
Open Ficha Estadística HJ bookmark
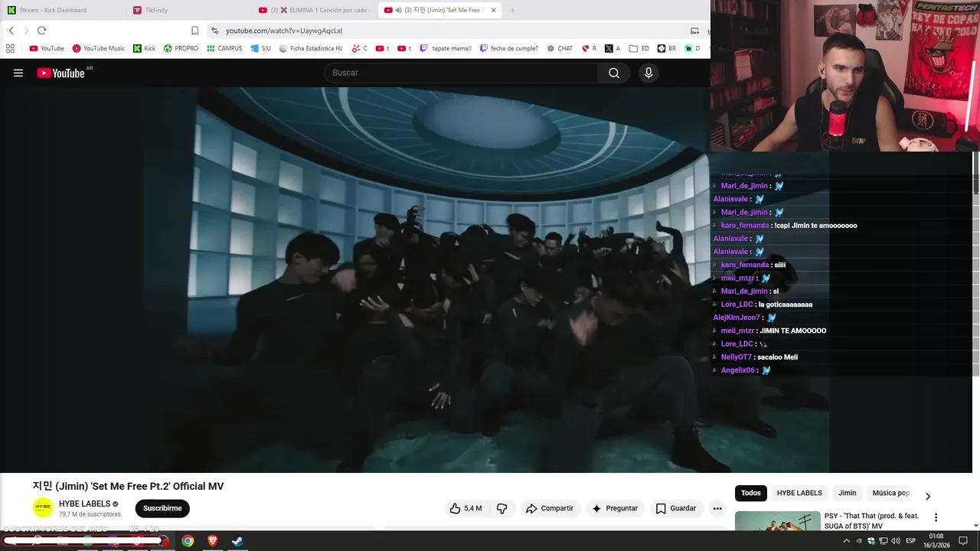coord(310,48)
